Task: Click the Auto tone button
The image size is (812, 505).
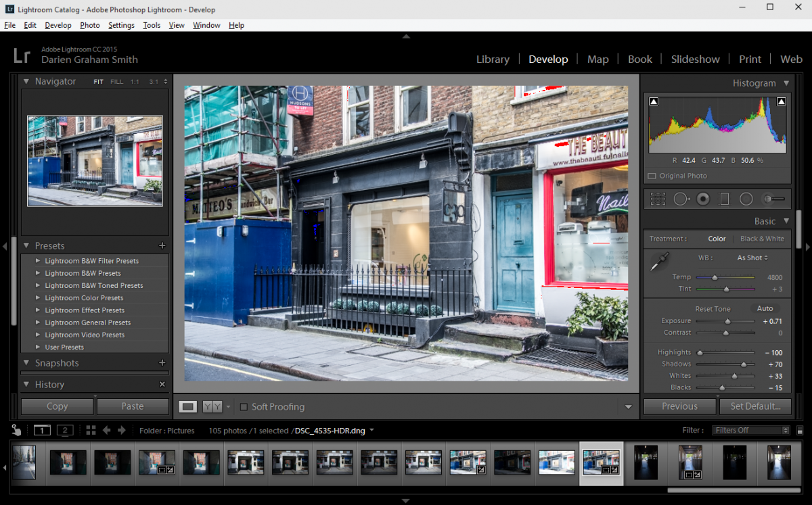Action: (765, 308)
